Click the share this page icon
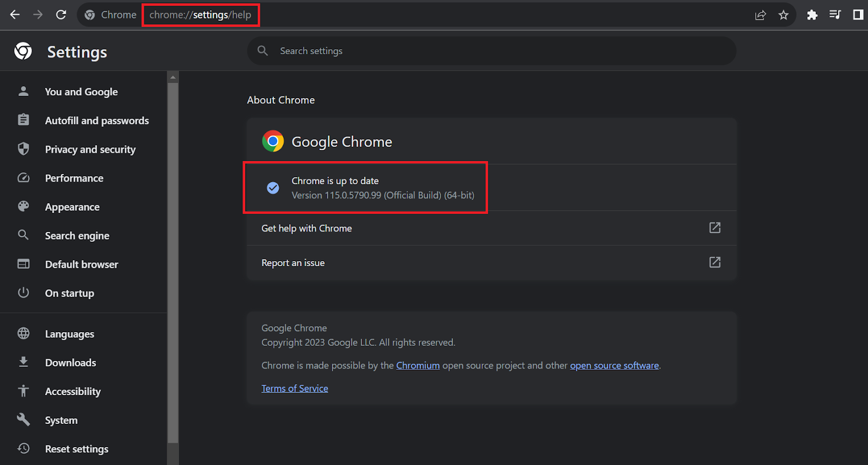This screenshot has height=465, width=868. point(761,15)
